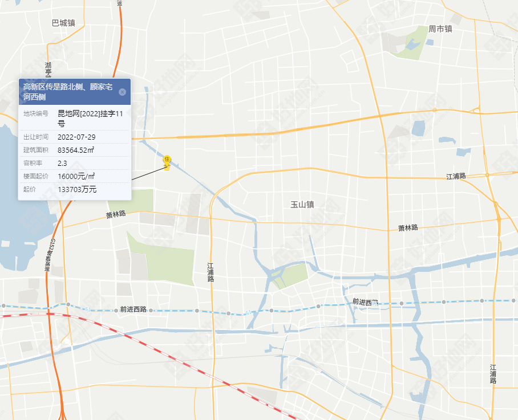
Task: Click the canal-enclosed green park south of 玉山镇
Action: click(x=291, y=275)
